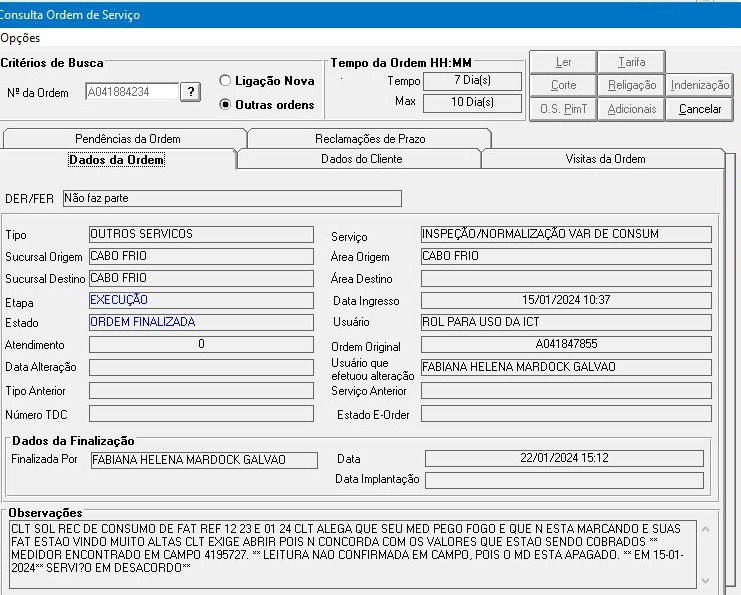Switch to Pendências da Ordem tab
The width and height of the screenshot is (741, 595).
tap(125, 139)
